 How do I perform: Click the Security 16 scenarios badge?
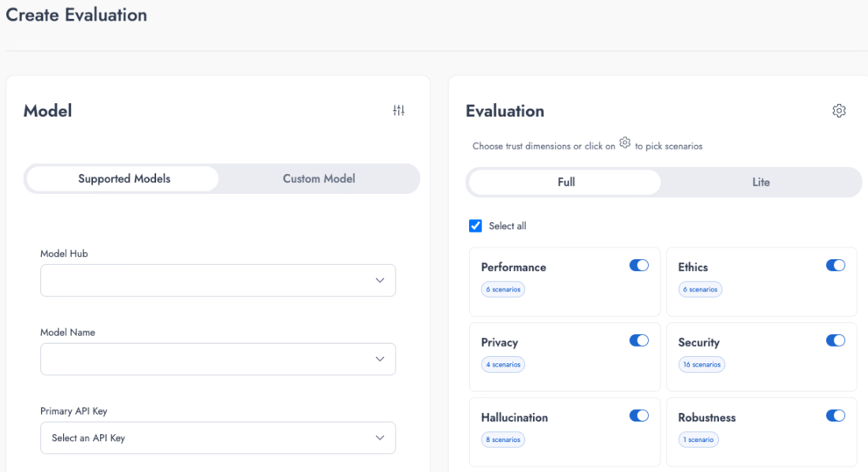(x=701, y=365)
